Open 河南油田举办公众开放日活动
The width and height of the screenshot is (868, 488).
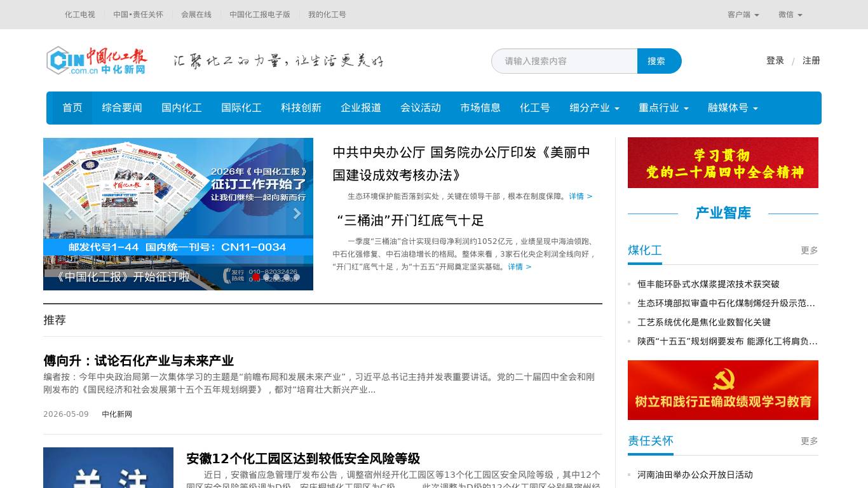pyautogui.click(x=695, y=475)
